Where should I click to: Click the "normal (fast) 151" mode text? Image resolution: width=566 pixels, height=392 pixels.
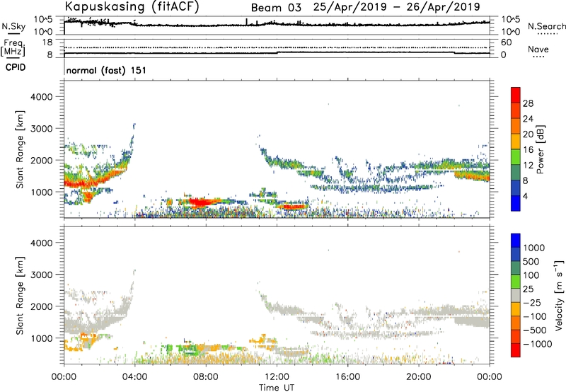tap(106, 70)
